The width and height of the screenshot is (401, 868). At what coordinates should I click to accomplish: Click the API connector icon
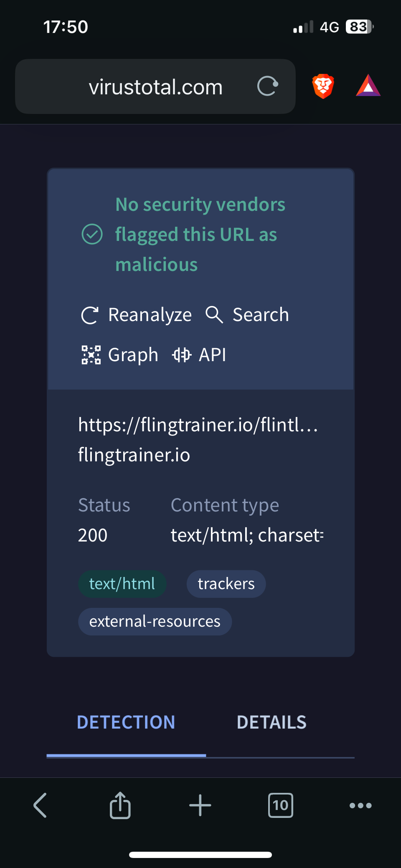point(182,355)
